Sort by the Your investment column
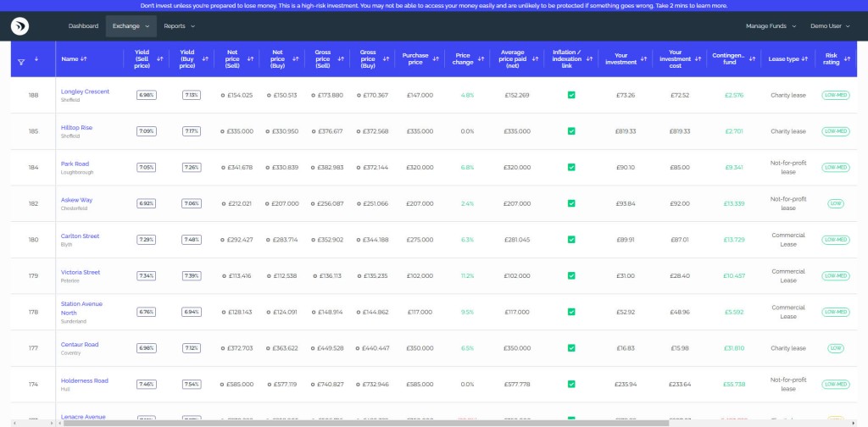868x427 pixels. point(643,59)
